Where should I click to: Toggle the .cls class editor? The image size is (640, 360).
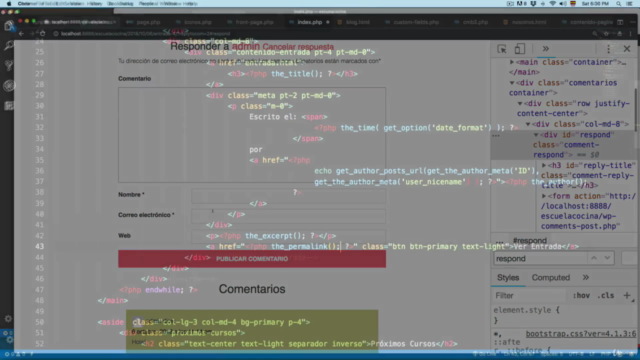[605, 296]
